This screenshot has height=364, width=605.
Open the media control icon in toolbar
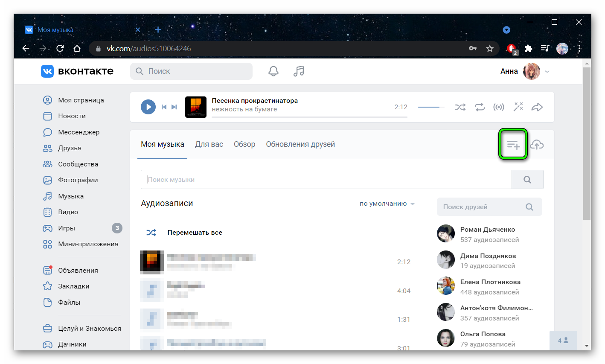coord(545,48)
